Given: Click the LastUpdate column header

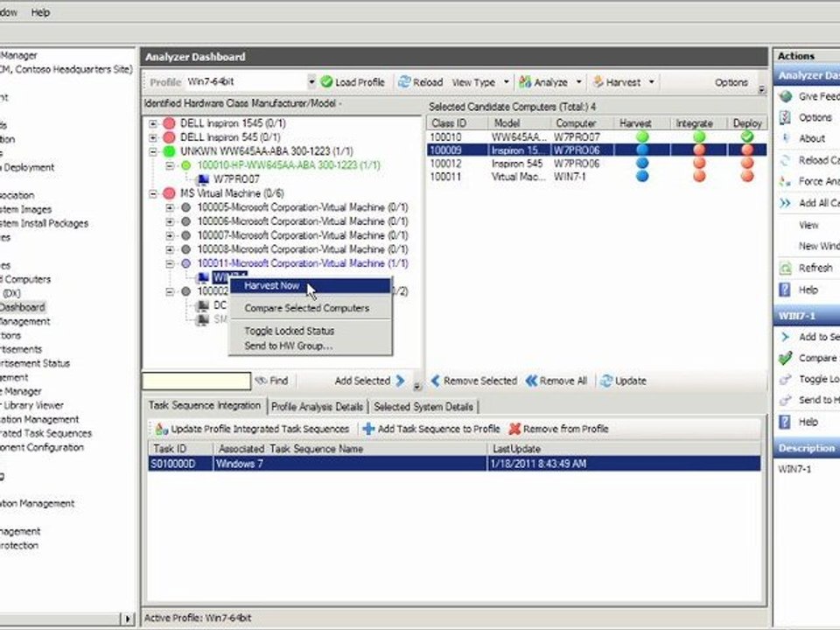Looking at the screenshot, I should 624,449.
